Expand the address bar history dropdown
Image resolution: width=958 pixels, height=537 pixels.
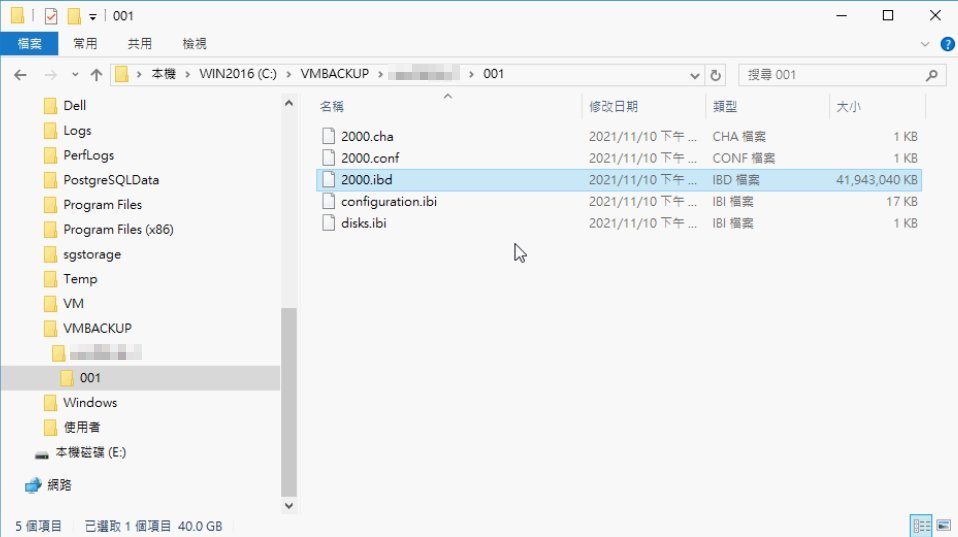click(x=696, y=75)
